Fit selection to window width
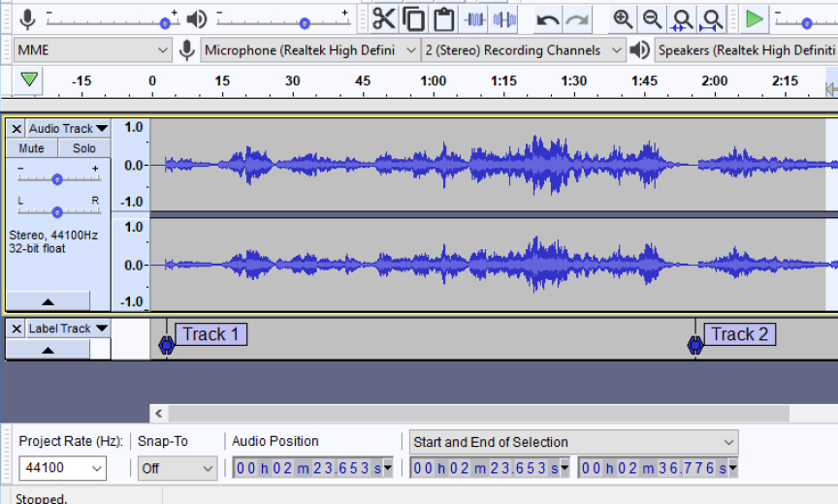The height and width of the screenshot is (504, 838). coord(683,19)
